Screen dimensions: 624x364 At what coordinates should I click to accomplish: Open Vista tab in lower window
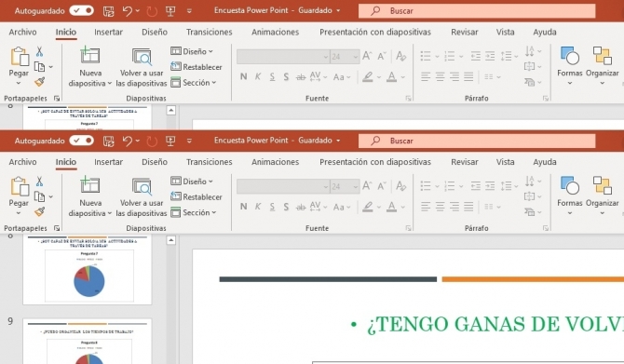[x=505, y=162]
